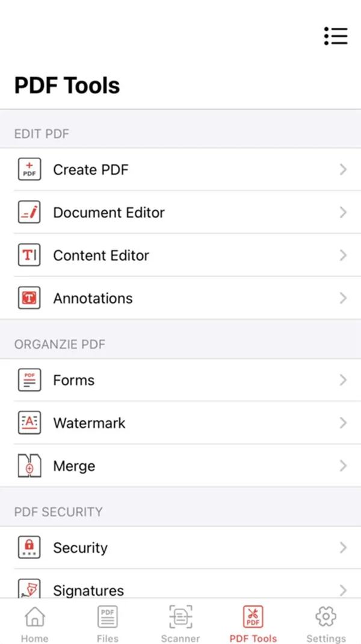This screenshot has width=361, height=644.
Task: Click the Document Editor pencil icon
Action: pos(29,212)
